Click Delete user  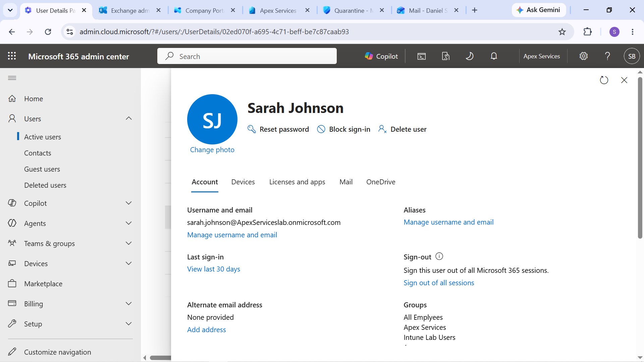click(x=402, y=129)
